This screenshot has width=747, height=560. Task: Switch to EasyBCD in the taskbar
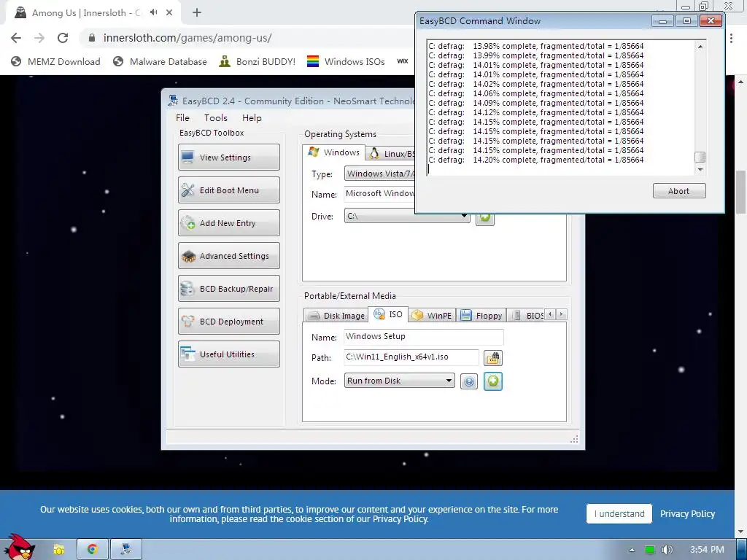tap(125, 550)
